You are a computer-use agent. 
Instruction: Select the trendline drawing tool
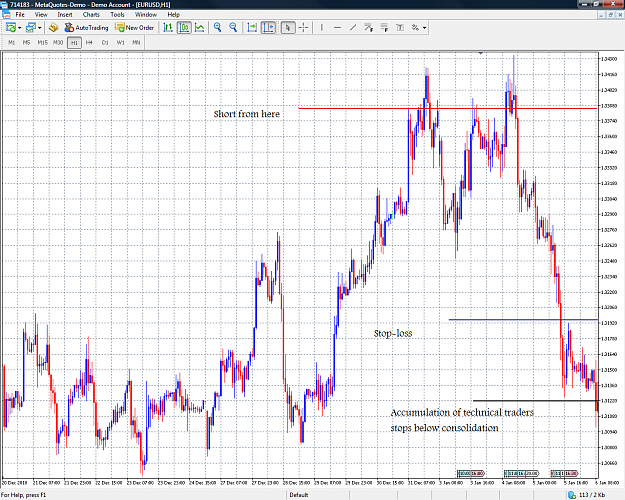[x=353, y=28]
